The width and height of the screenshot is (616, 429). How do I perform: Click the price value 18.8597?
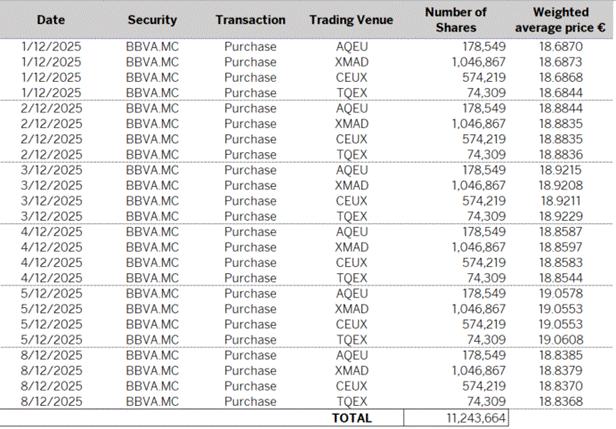click(561, 247)
